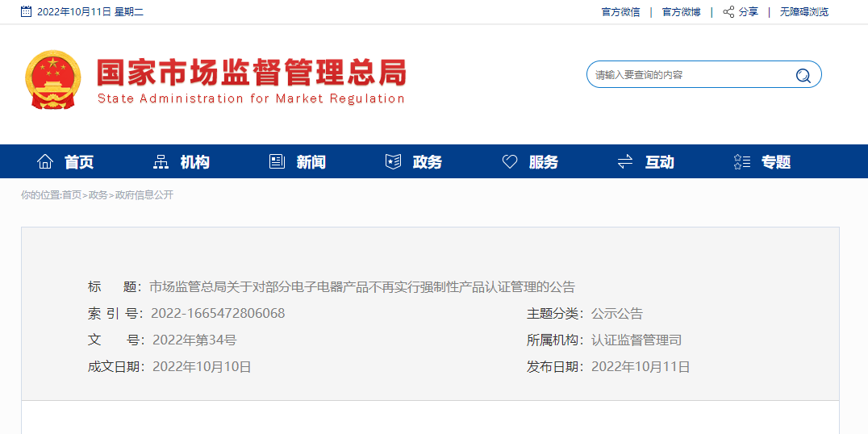Click the heart icon for 服务
The width and height of the screenshot is (868, 434).
click(509, 161)
